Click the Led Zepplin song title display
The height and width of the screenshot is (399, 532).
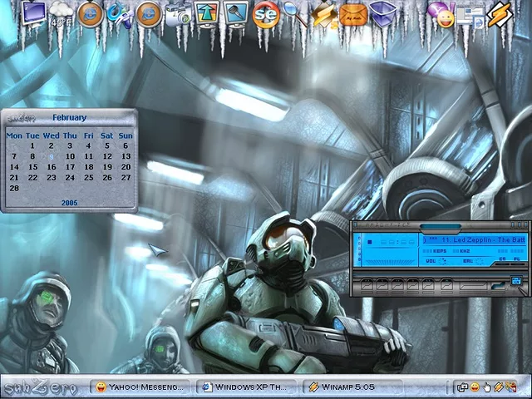click(475, 240)
